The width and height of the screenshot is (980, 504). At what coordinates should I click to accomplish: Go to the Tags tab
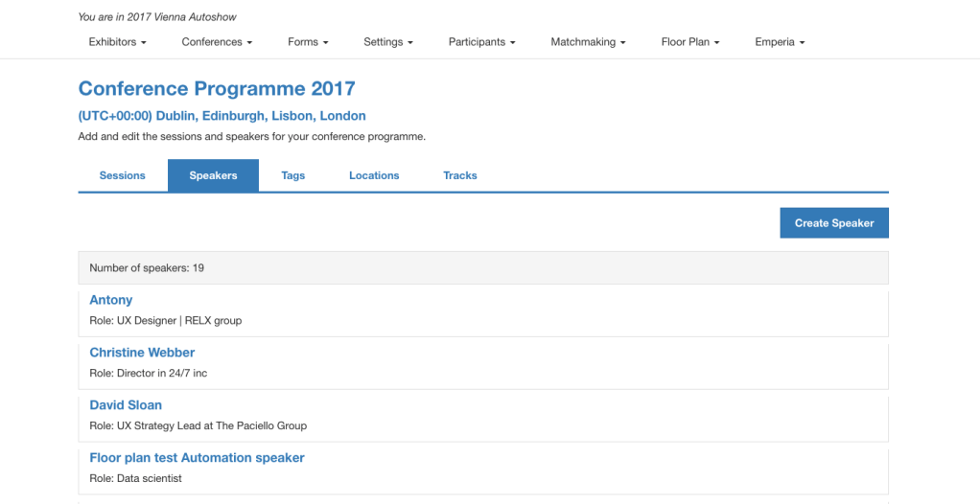[293, 175]
